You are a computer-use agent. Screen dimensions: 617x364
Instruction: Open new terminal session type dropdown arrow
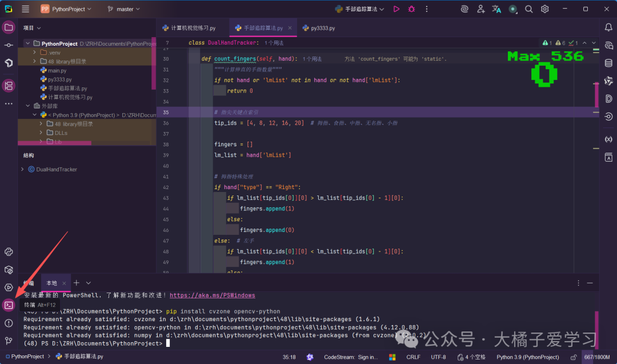tap(89, 283)
